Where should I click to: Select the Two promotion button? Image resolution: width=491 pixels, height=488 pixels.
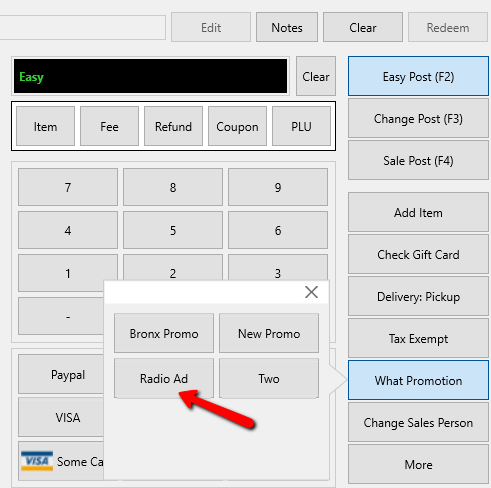point(269,379)
